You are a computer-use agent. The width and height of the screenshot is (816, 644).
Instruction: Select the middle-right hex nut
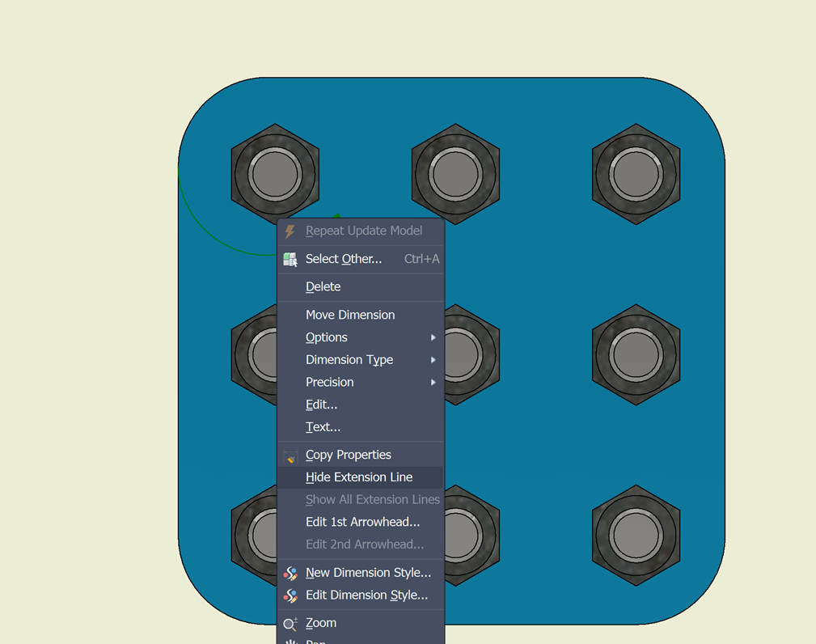[636, 354]
